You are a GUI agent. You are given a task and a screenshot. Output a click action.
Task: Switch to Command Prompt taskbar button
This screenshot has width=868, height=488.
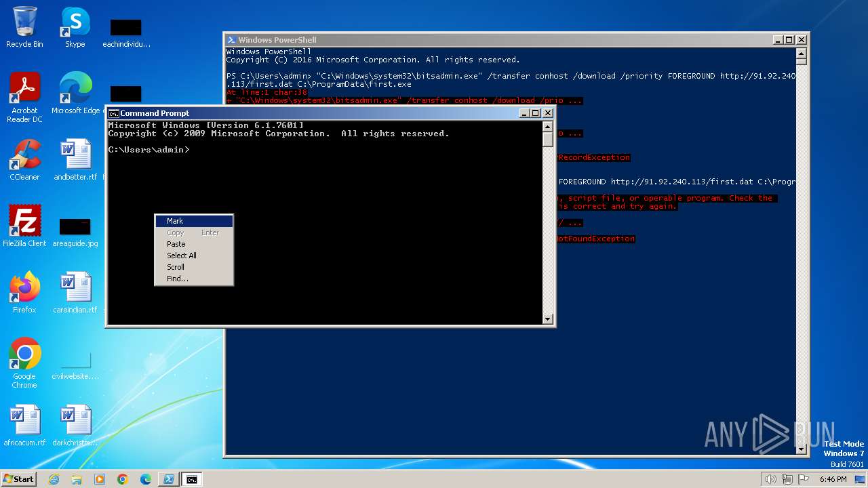(192, 479)
